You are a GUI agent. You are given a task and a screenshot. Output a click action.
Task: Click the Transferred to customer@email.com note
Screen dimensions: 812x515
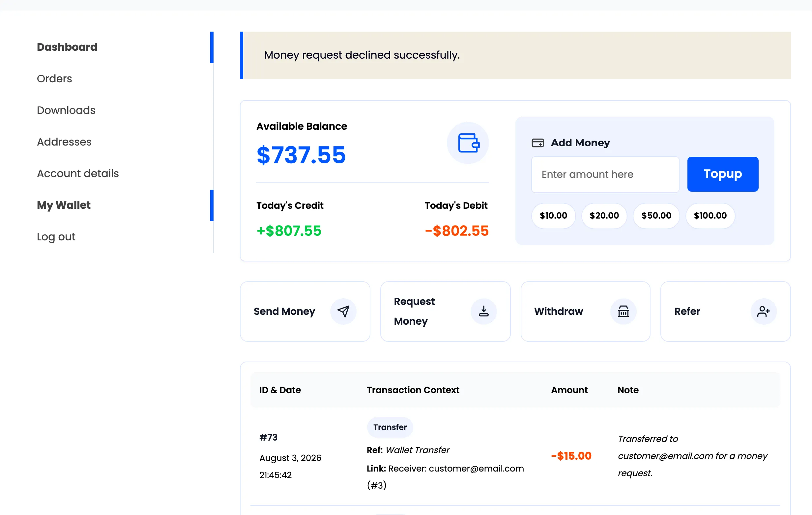[692, 456]
